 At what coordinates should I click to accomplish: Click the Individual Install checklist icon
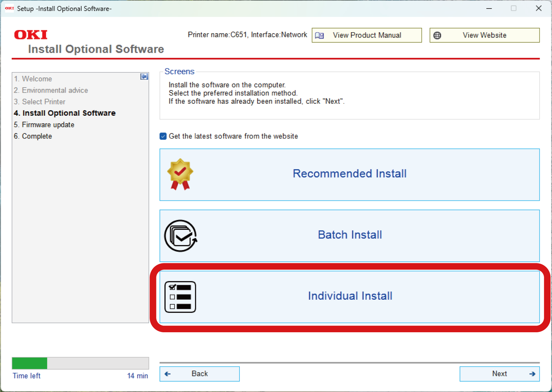180,297
